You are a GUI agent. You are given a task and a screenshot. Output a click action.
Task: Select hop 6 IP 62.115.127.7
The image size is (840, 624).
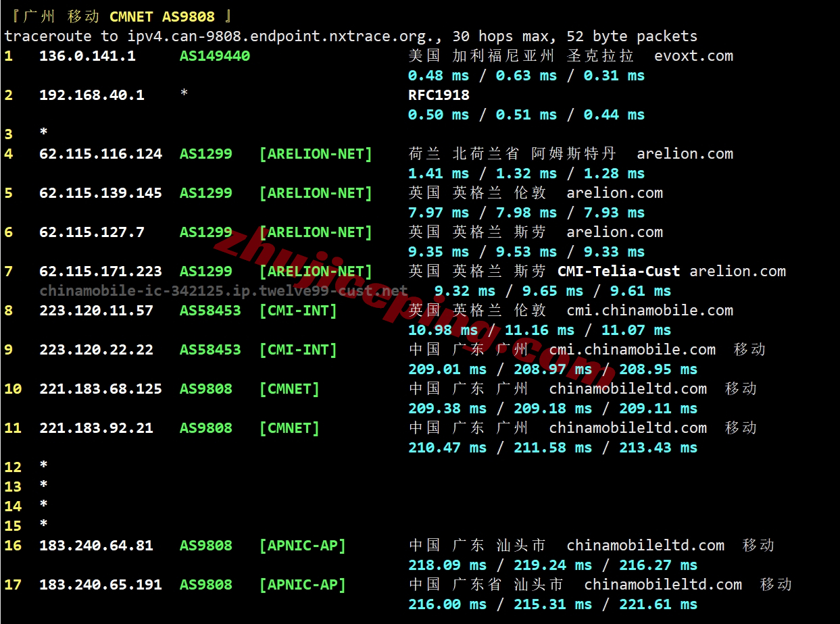point(92,232)
